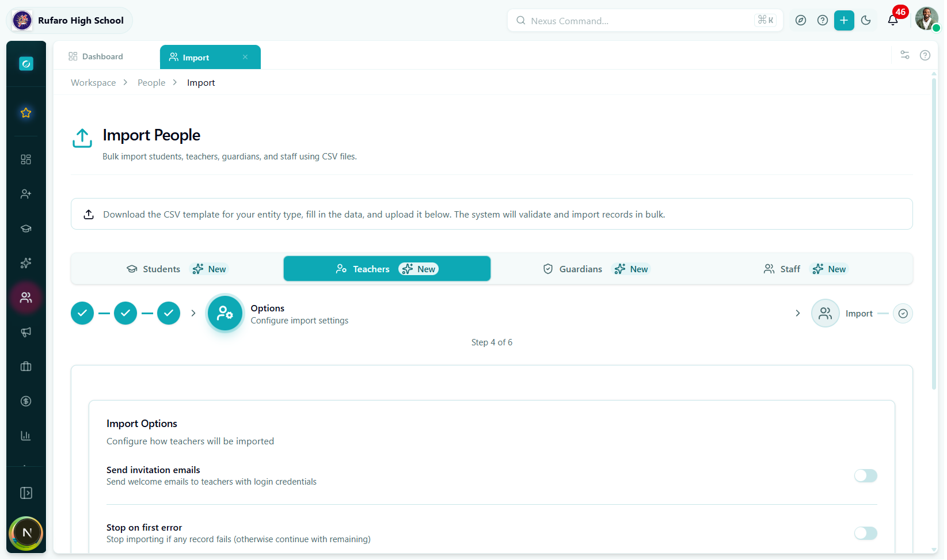This screenshot has width=947, height=560.
Task: Click the final completion step circle
Action: (x=903, y=313)
